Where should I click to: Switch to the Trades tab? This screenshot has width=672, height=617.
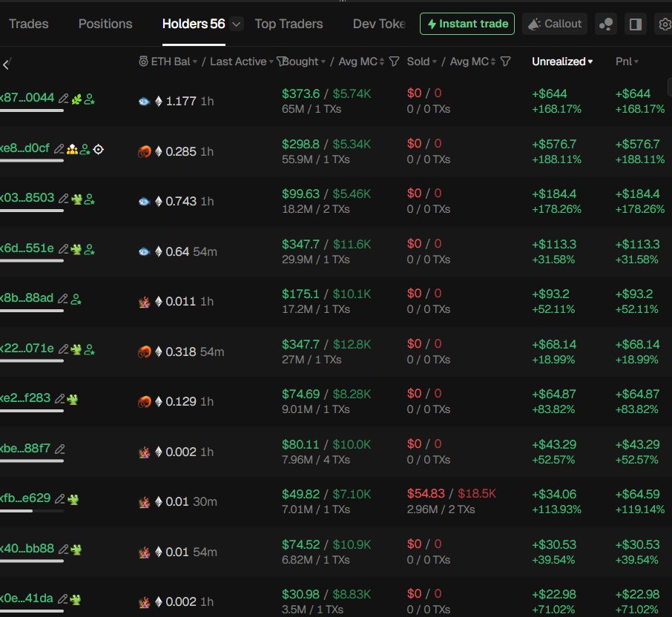coord(29,24)
